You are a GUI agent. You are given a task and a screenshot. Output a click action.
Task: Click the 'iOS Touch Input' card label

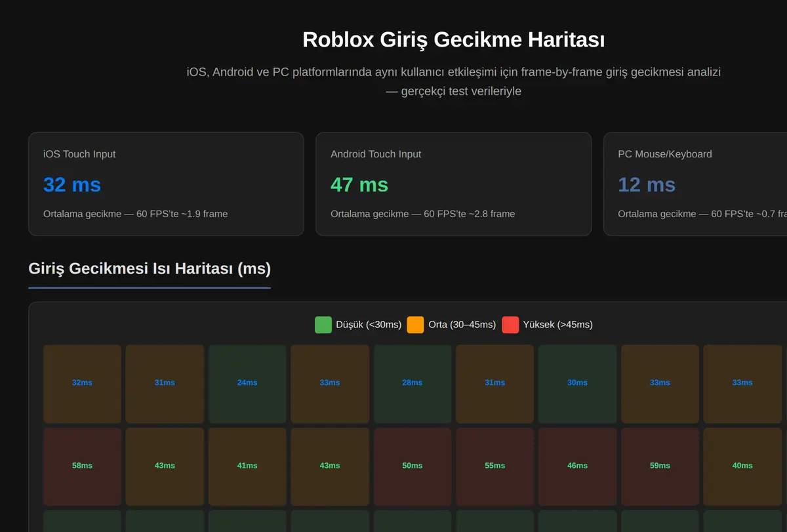(x=79, y=154)
